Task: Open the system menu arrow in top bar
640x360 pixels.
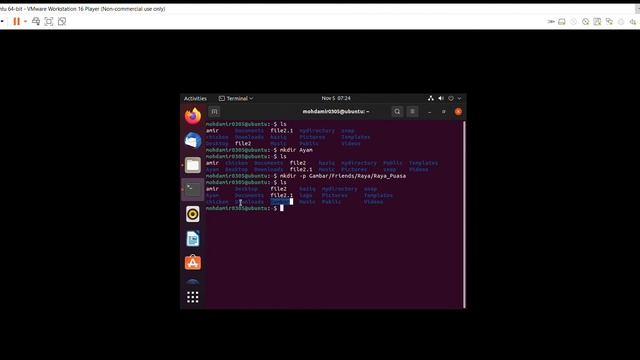Action: (x=459, y=98)
